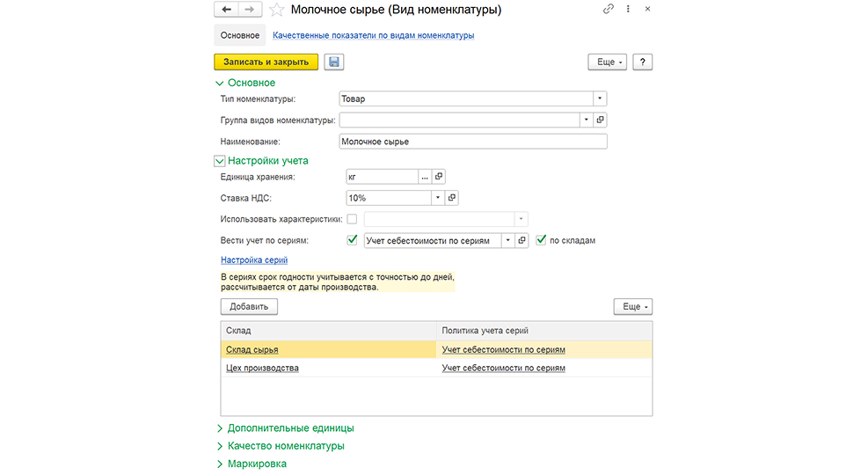Click the Наименование input field
The height and width of the screenshot is (475, 868).
click(x=473, y=142)
